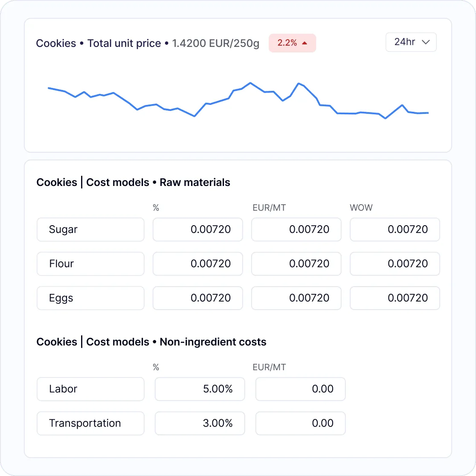Edit Sugar WOW value field
Image resolution: width=476 pixels, height=476 pixels.
[x=395, y=229]
